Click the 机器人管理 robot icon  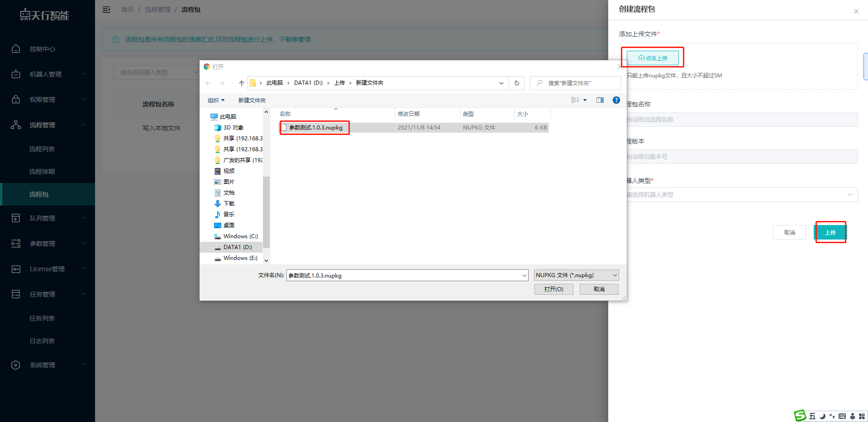[x=16, y=74]
